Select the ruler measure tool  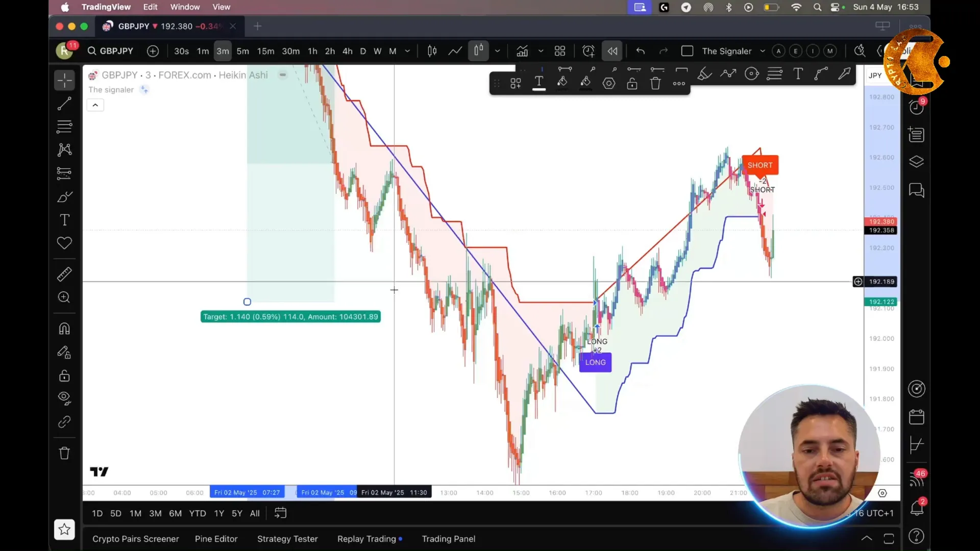(64, 274)
